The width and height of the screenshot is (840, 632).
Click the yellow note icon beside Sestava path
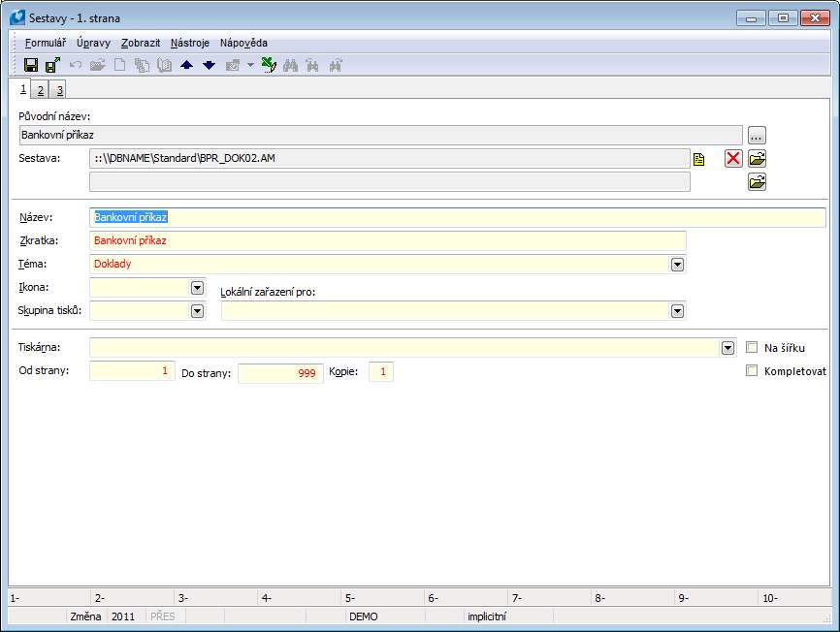click(x=698, y=159)
